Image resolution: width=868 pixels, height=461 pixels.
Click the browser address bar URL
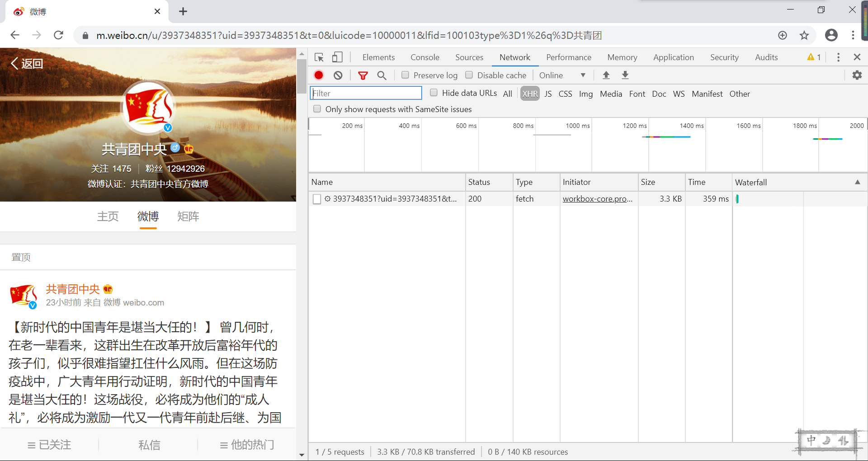coord(349,36)
